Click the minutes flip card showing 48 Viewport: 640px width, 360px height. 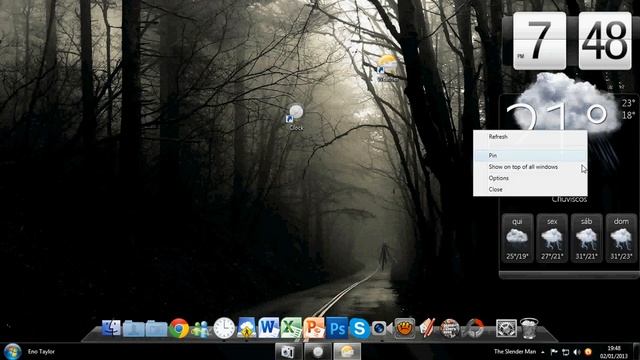605,41
